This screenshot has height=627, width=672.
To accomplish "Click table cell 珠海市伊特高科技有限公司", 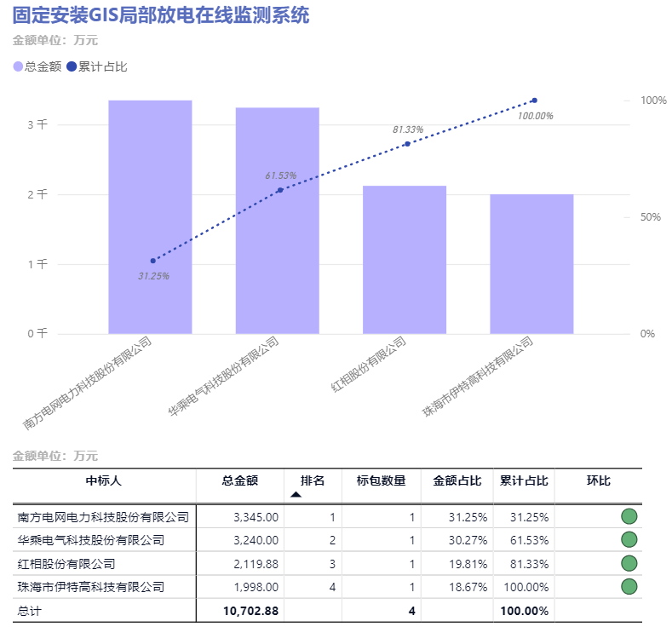I will click(91, 587).
